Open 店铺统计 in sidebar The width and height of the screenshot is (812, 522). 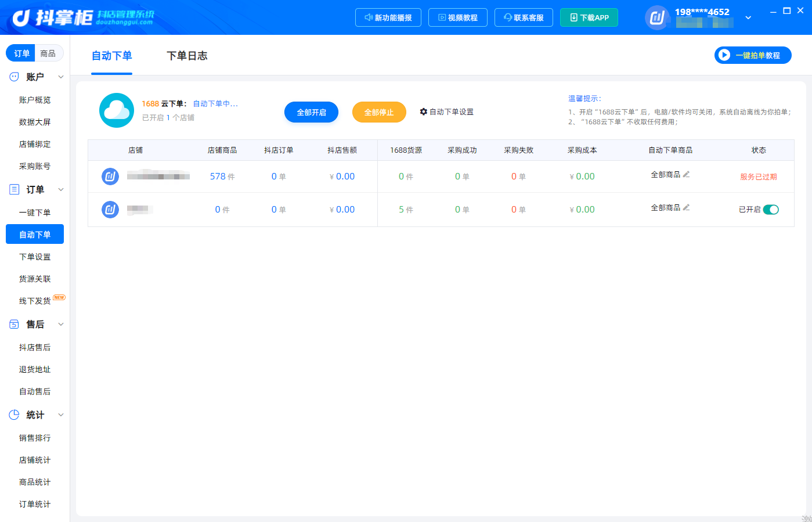point(35,460)
